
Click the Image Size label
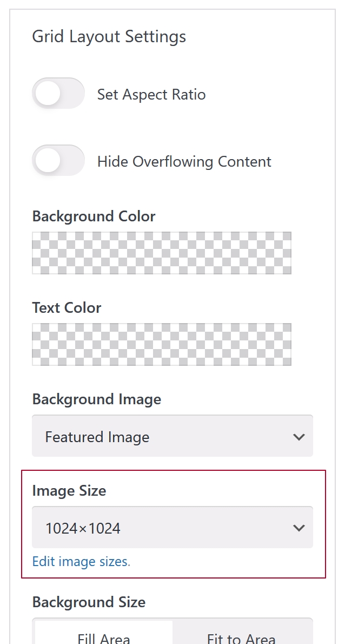[x=69, y=491]
